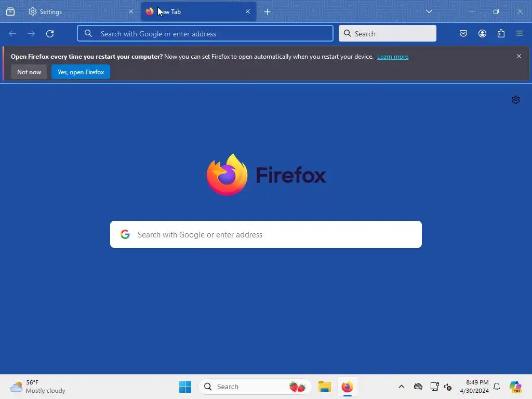Open the Windows Start menu
Image resolution: width=532 pixels, height=399 pixels.
pos(185,387)
